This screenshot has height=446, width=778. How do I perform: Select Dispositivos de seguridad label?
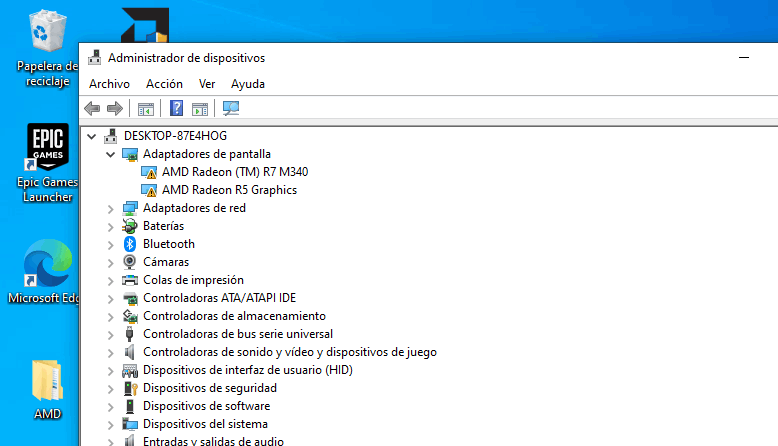[210, 388]
